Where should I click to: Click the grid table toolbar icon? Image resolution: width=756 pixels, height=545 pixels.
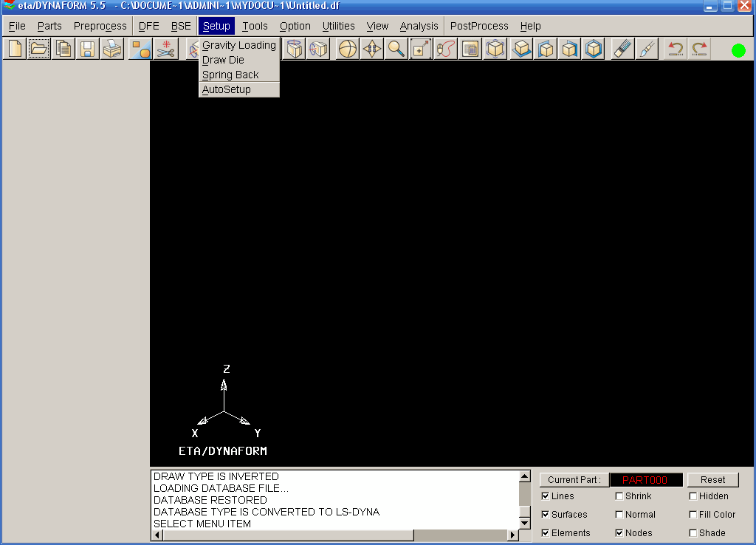click(470, 49)
